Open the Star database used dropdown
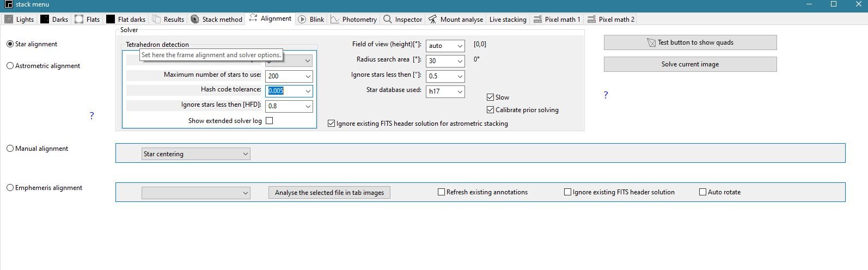 click(x=460, y=91)
